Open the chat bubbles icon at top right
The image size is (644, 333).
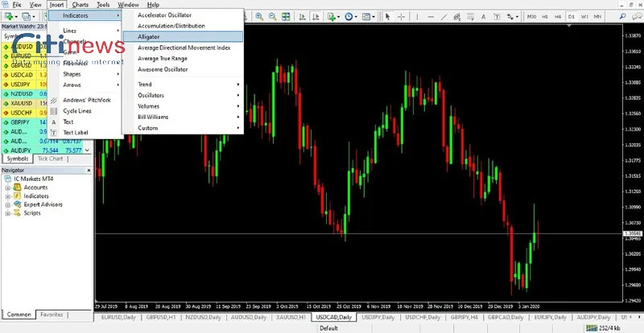pyautogui.click(x=637, y=16)
